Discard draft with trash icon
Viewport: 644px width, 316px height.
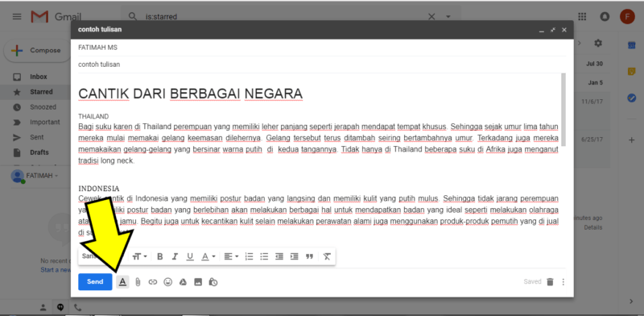pyautogui.click(x=550, y=282)
